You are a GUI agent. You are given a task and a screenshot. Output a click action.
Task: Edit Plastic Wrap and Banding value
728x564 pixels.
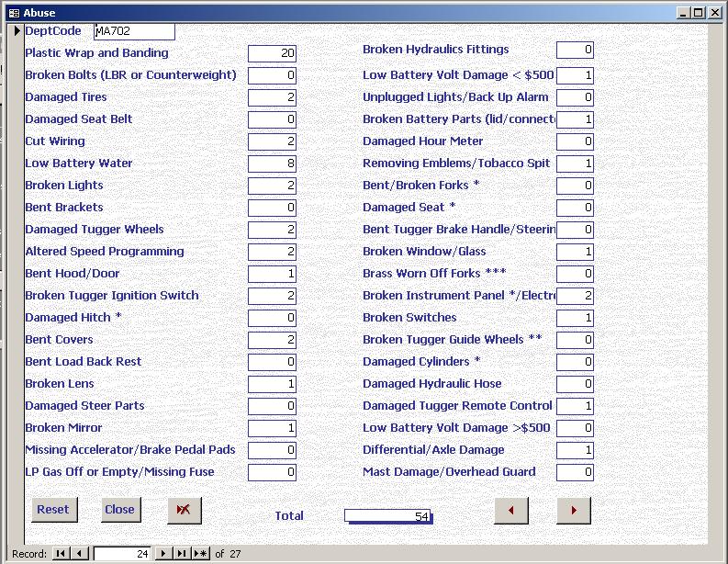(x=272, y=53)
